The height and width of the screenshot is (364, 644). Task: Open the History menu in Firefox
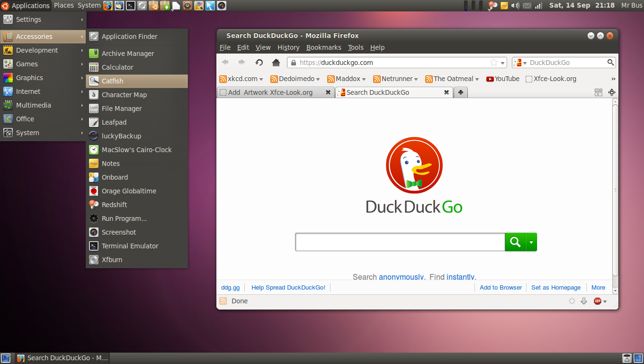[x=288, y=47]
